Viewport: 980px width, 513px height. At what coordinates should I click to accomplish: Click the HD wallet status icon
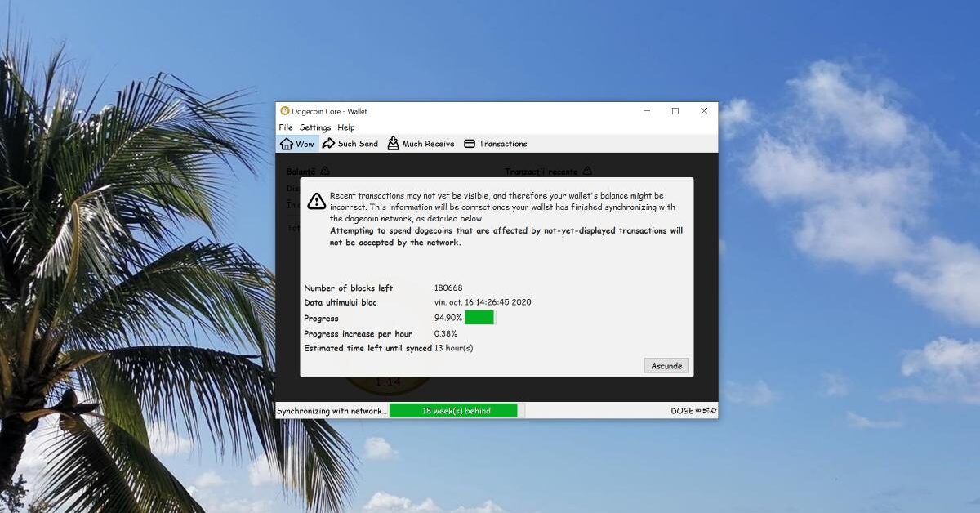tap(698, 411)
